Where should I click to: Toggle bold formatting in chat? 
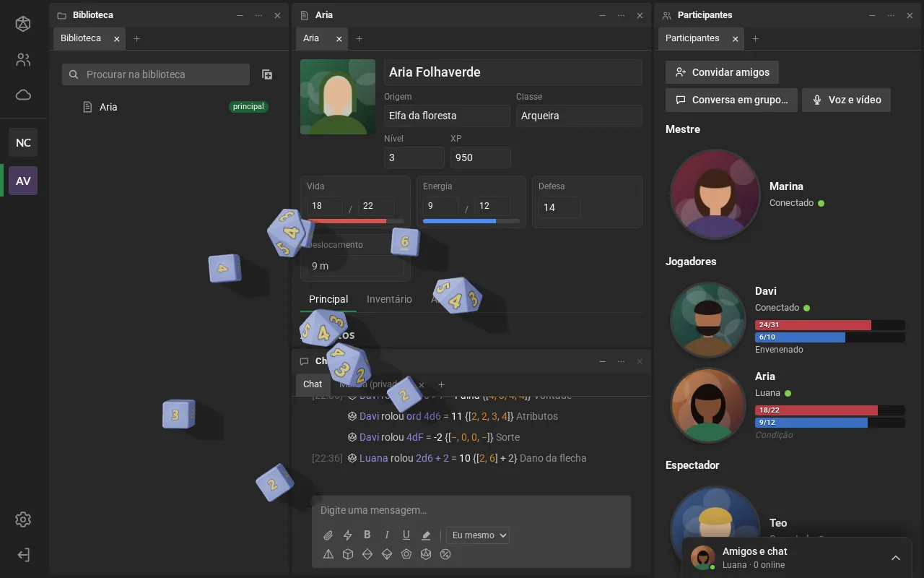click(x=367, y=535)
